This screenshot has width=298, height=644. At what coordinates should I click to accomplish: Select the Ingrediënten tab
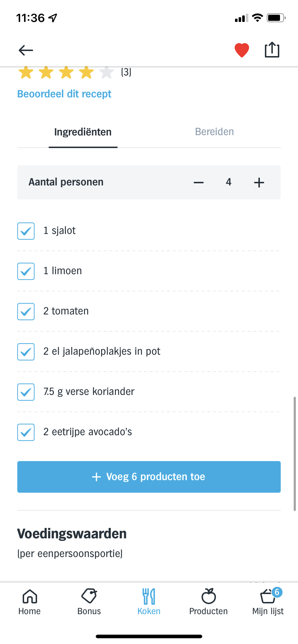pyautogui.click(x=83, y=132)
